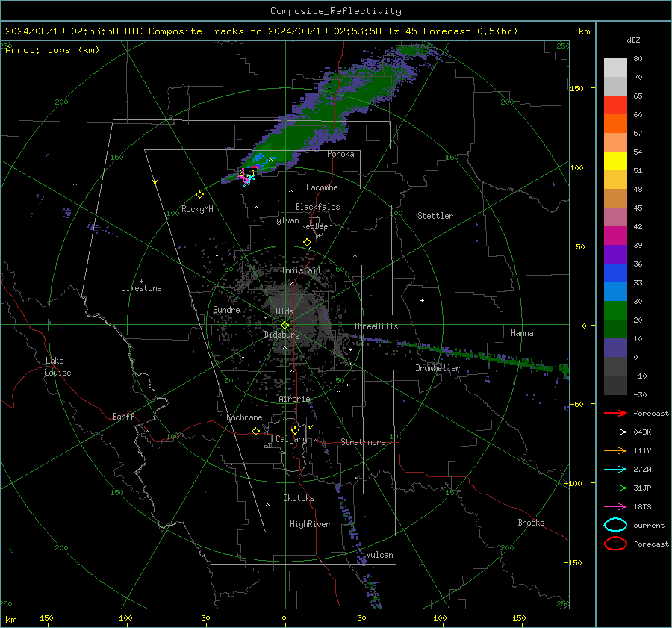This screenshot has width=672, height=628.
Task: Click the magenta 18TS track arrow
Action: 615,507
